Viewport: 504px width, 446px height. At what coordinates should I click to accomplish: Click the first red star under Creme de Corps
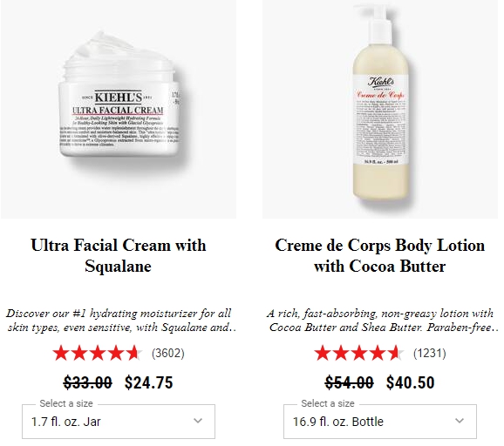click(x=322, y=353)
